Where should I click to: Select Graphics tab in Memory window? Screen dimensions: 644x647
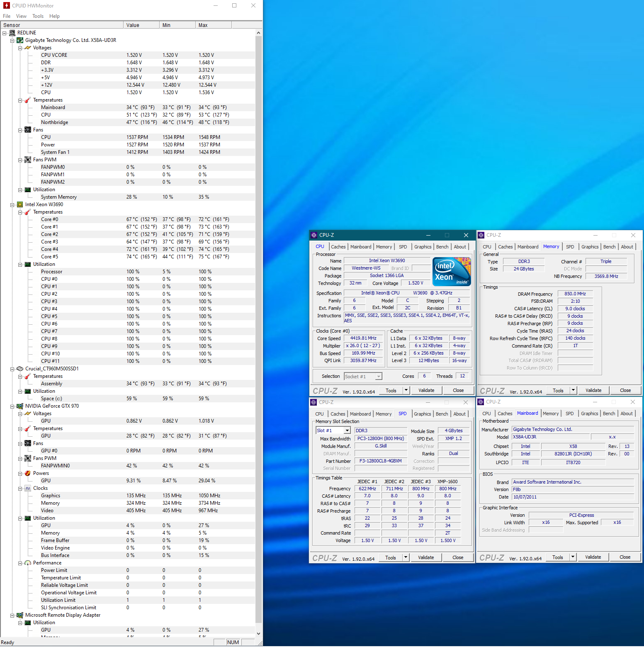point(590,247)
